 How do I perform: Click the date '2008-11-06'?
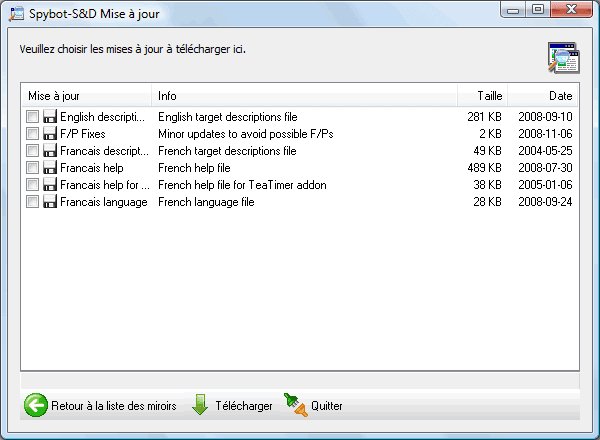pos(545,134)
